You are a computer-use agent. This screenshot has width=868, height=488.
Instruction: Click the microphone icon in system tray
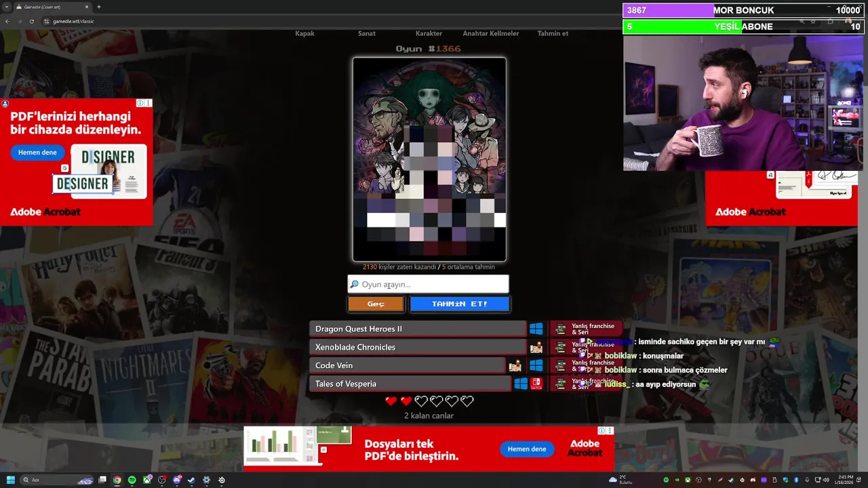tap(807, 480)
